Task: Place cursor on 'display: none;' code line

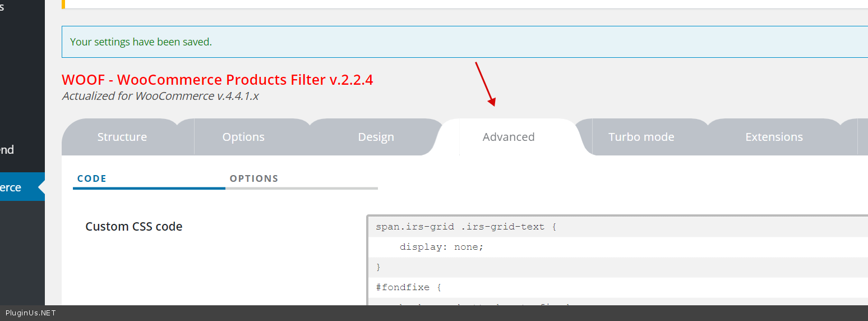Action: (x=441, y=247)
